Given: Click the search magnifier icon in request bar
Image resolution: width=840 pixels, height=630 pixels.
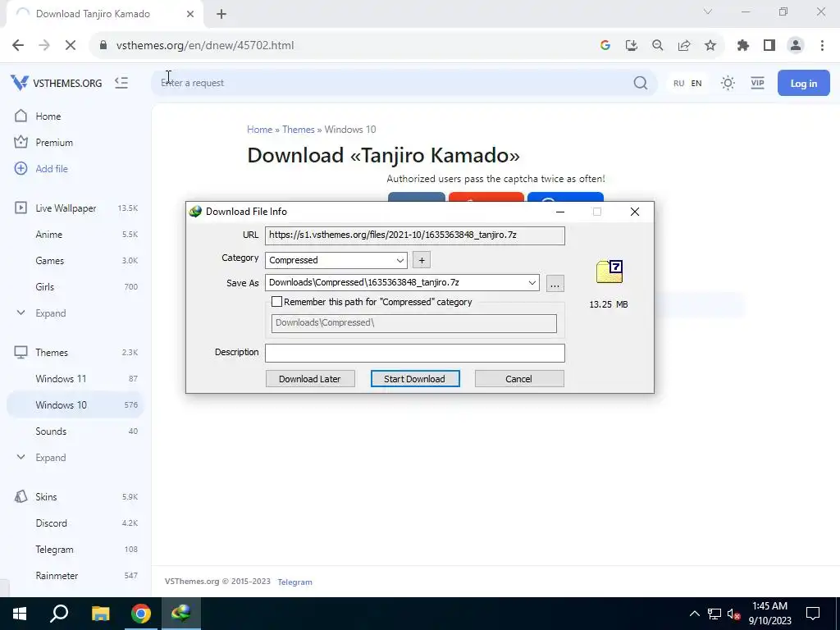Looking at the screenshot, I should tap(640, 83).
